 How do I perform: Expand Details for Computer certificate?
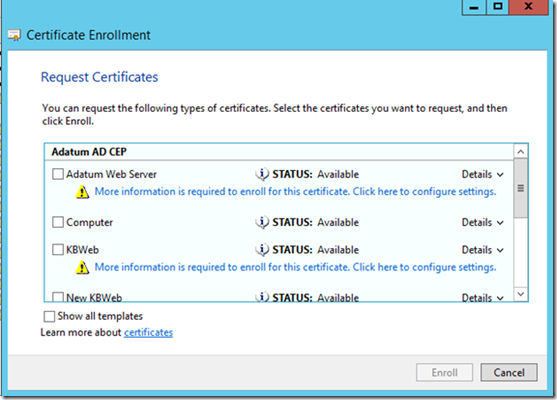coord(482,222)
